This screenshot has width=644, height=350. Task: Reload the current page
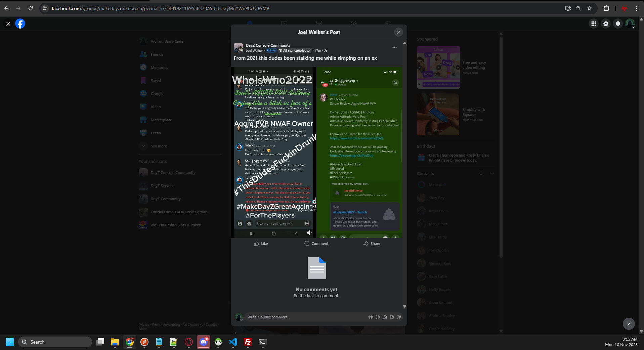click(x=31, y=8)
